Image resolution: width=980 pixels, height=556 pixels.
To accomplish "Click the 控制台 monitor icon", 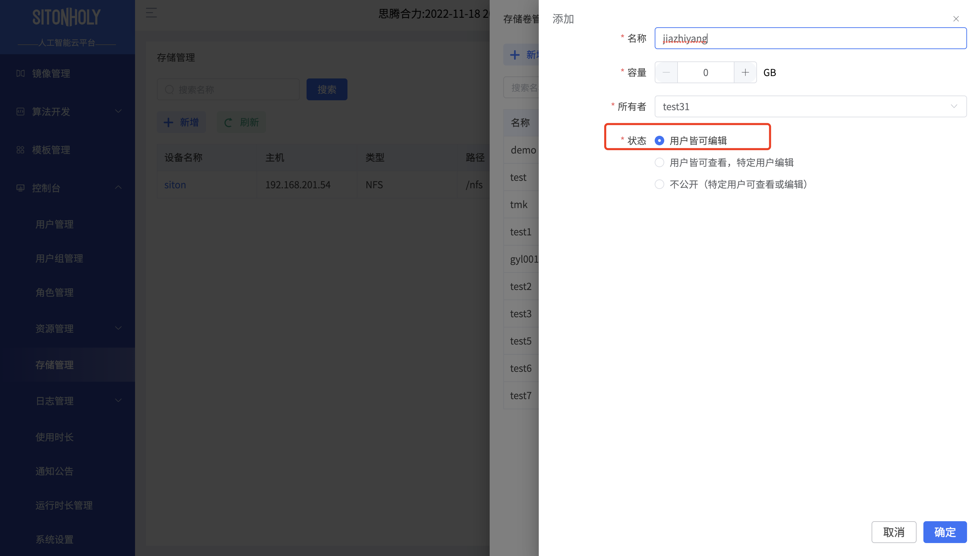I will pos(20,188).
